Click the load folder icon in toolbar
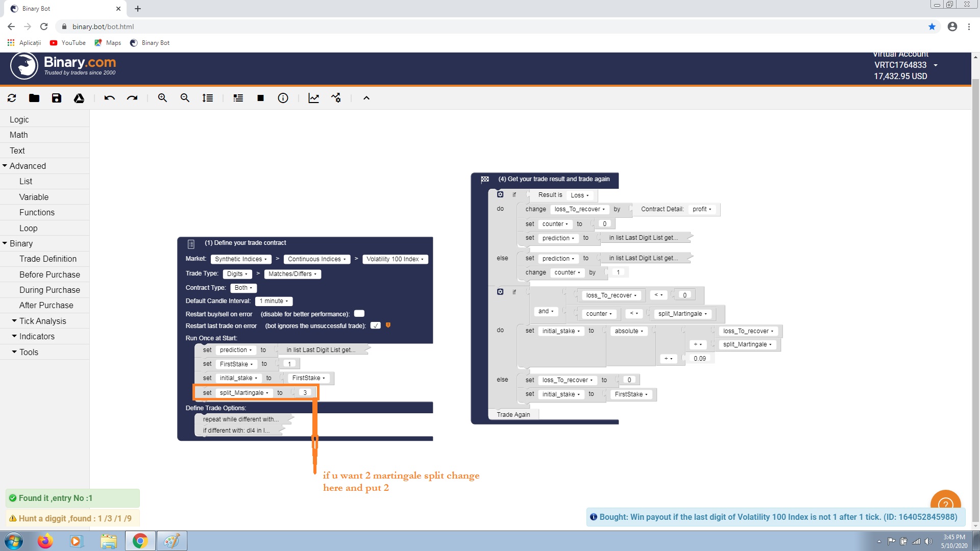Screen dimensions: 980x551 pyautogui.click(x=34, y=98)
